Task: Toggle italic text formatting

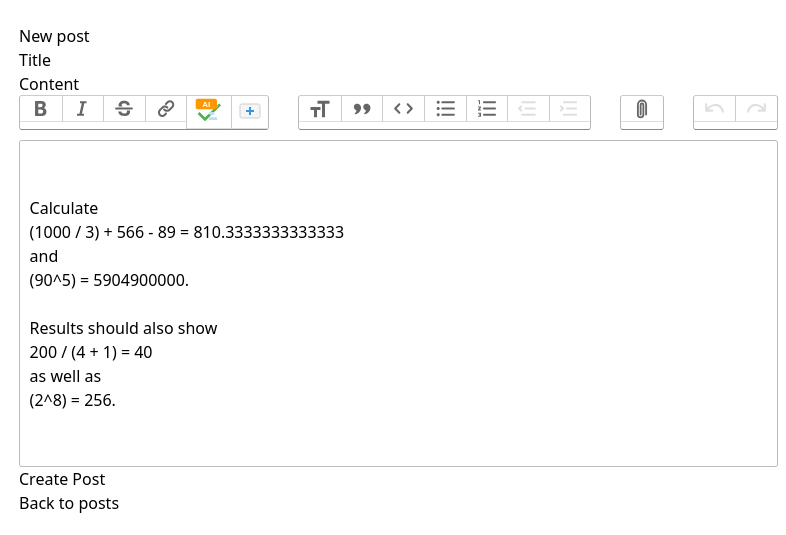Action: tap(83, 109)
